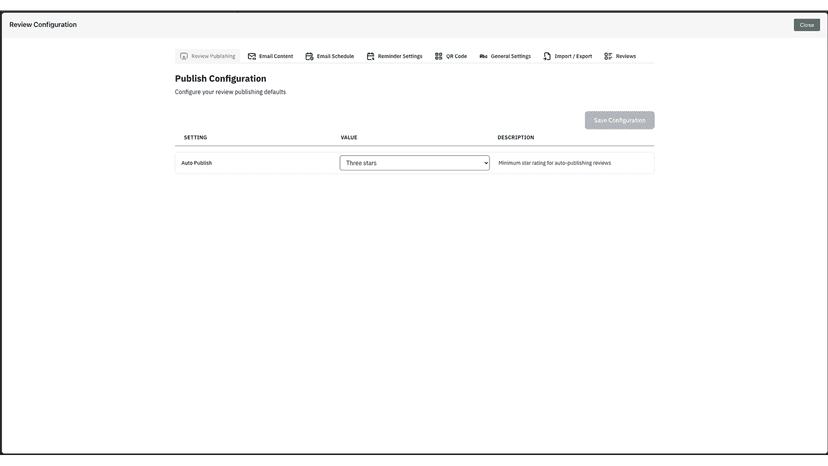828x466 pixels.
Task: Go to the Email Schedule tab
Action: coord(330,56)
